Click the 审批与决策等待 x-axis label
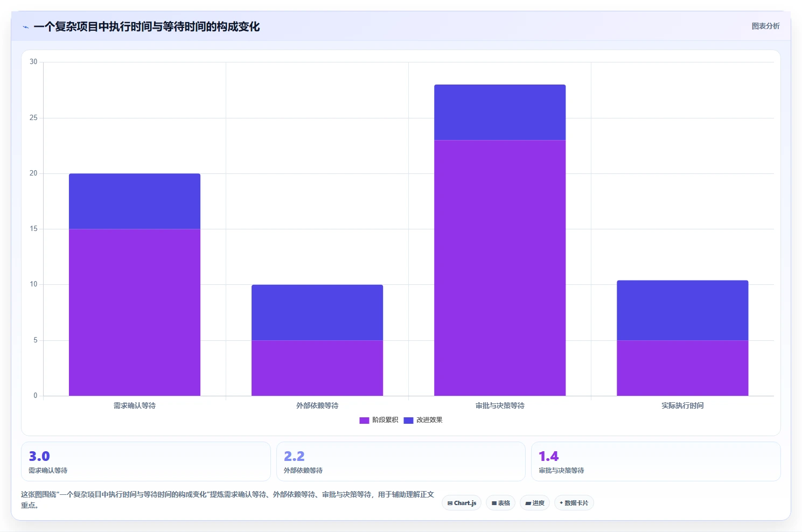The width and height of the screenshot is (802, 532). click(x=500, y=405)
